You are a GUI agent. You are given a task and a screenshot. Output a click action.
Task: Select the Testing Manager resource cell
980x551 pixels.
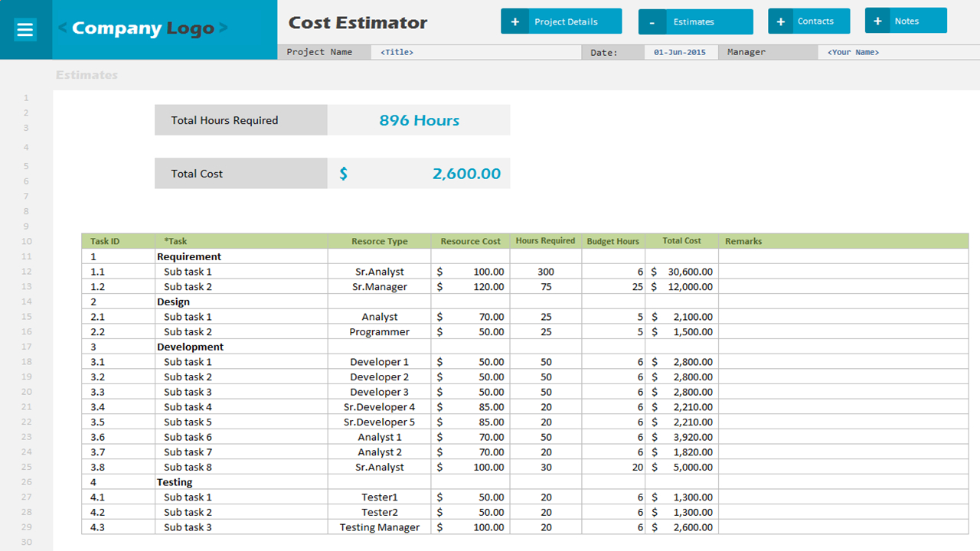click(380, 527)
